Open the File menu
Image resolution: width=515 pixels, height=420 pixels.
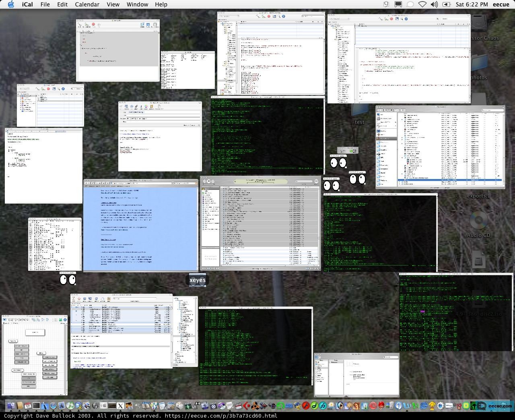tap(45, 4)
